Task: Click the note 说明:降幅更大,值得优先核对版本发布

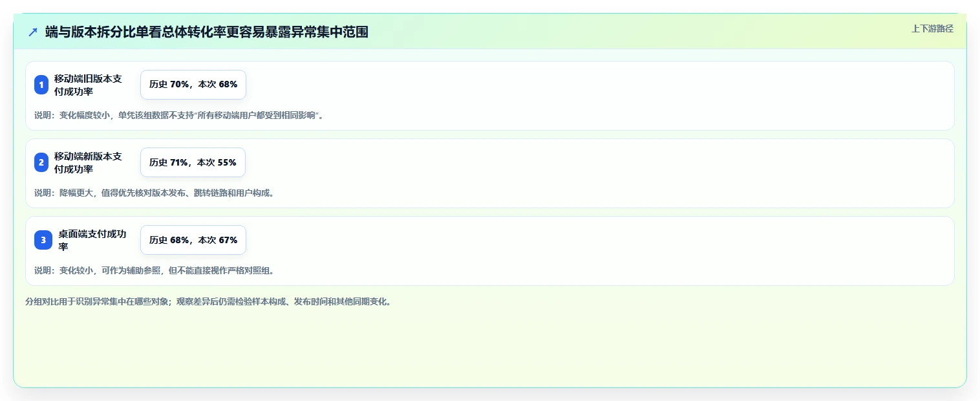Action: pyautogui.click(x=154, y=193)
